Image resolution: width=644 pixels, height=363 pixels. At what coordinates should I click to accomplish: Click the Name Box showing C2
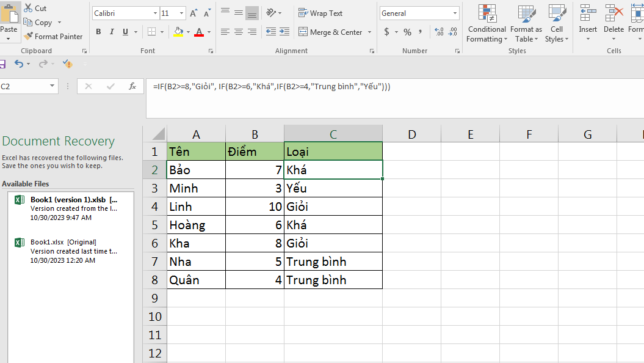pyautogui.click(x=24, y=86)
